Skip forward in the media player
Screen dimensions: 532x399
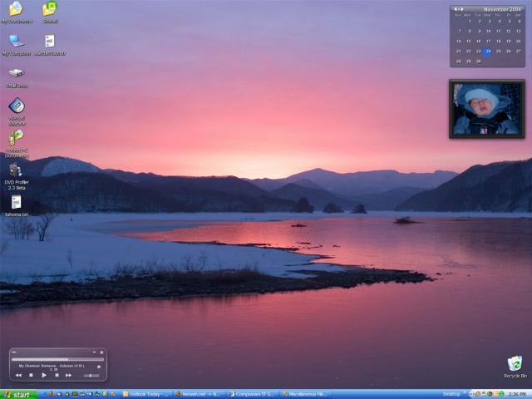pos(68,375)
